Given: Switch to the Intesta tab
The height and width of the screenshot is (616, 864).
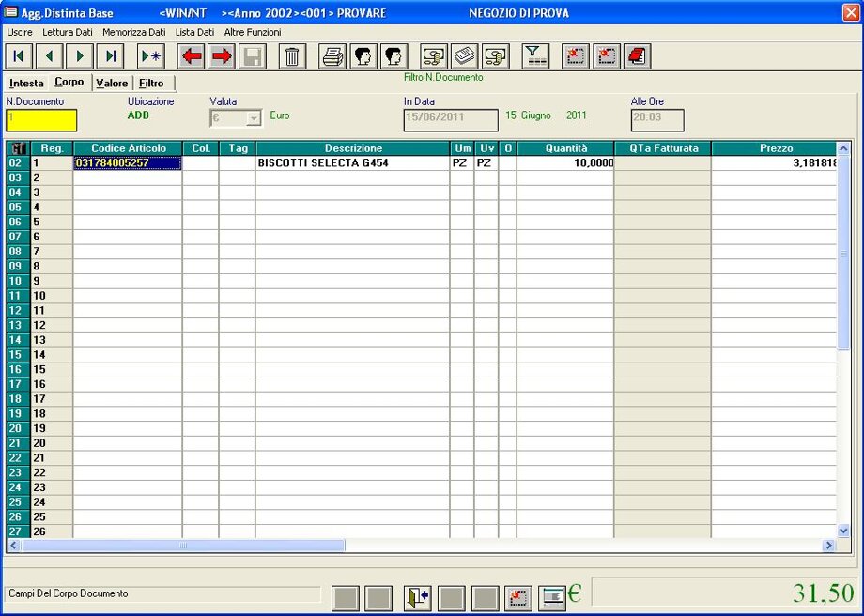Looking at the screenshot, I should [26, 84].
